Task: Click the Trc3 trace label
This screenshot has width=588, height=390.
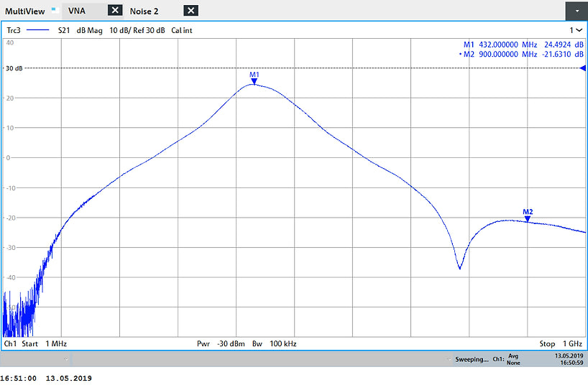Action: [14, 31]
